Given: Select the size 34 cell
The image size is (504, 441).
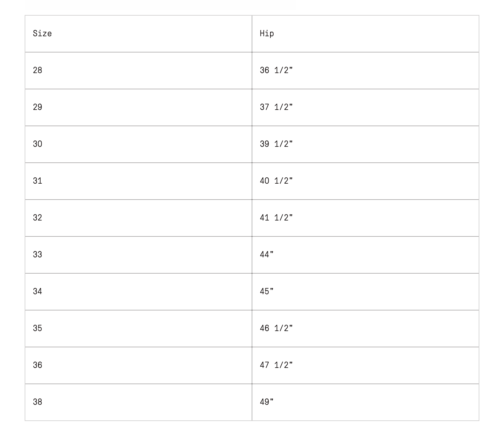Looking at the screenshot, I should click(x=37, y=291).
